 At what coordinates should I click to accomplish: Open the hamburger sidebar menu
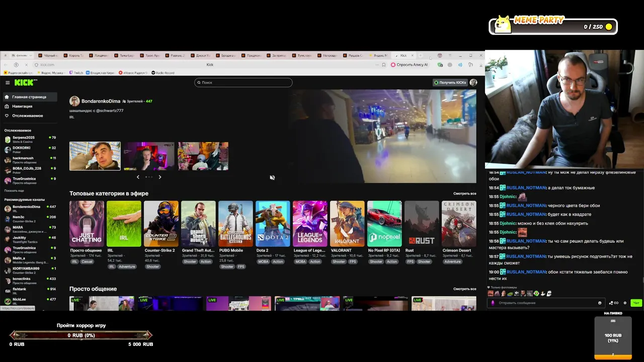click(x=8, y=82)
